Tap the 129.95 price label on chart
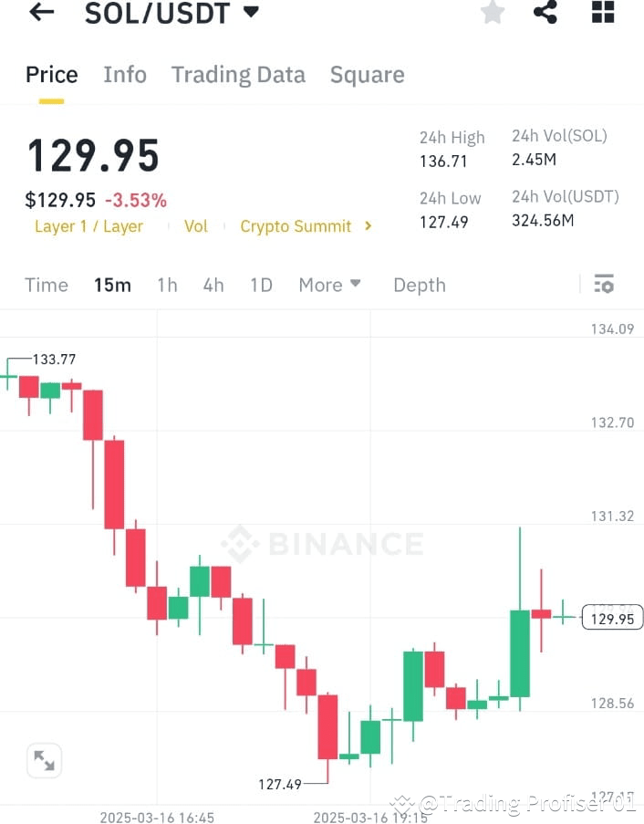This screenshot has height=824, width=644. pyautogui.click(x=612, y=618)
